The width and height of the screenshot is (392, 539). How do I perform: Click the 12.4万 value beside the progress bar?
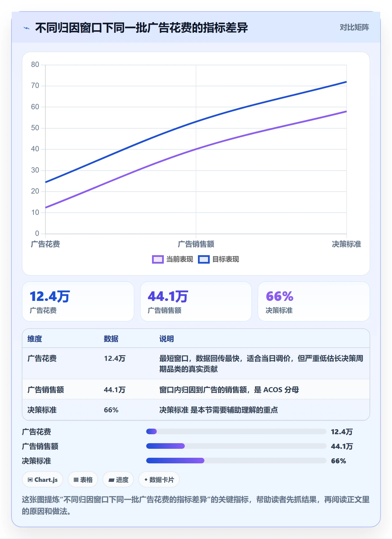coord(342,432)
